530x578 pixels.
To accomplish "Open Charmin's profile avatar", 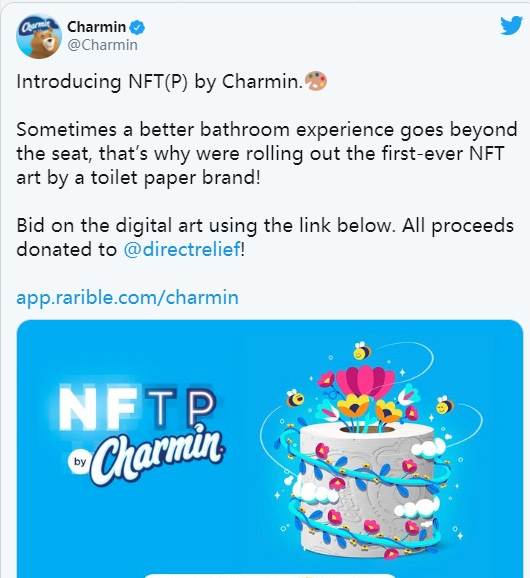I will [39, 37].
